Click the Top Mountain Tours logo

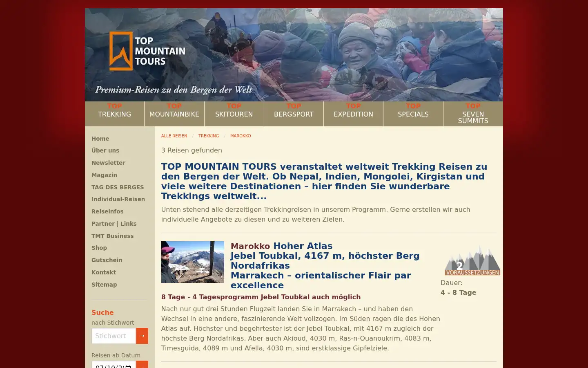coord(147,51)
